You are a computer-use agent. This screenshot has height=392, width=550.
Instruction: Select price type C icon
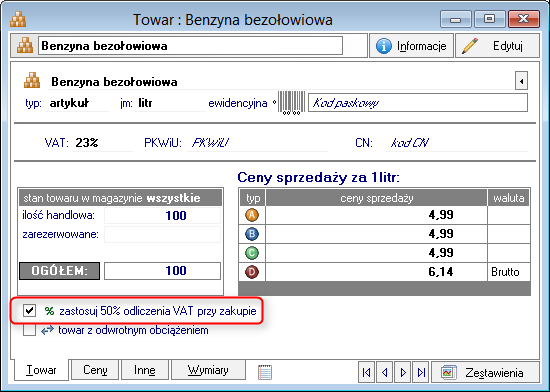[252, 253]
